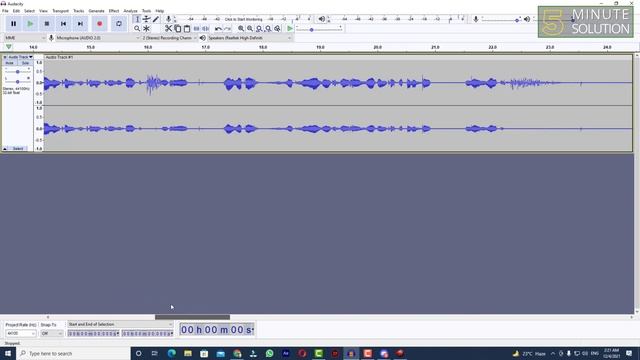Viewport: 640px width, 360px height.
Task: Open the Analyze menu
Action: [x=131, y=11]
